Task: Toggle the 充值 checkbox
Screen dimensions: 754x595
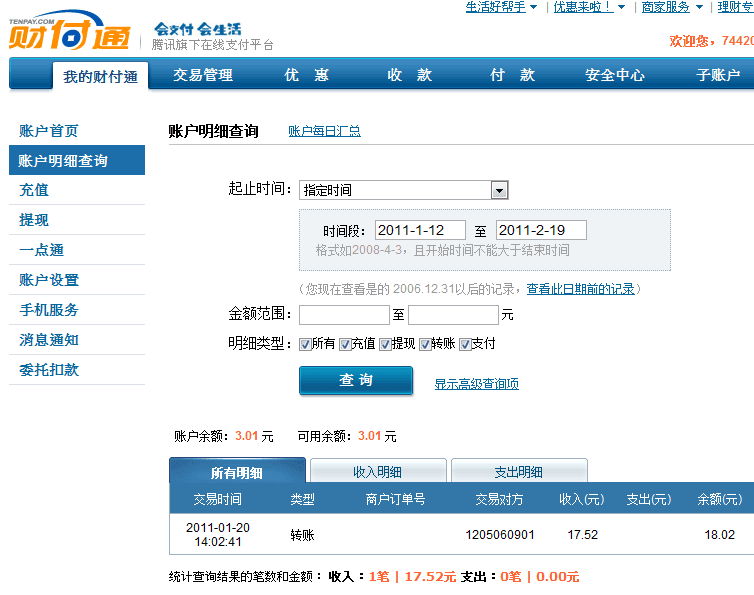Action: point(345,344)
